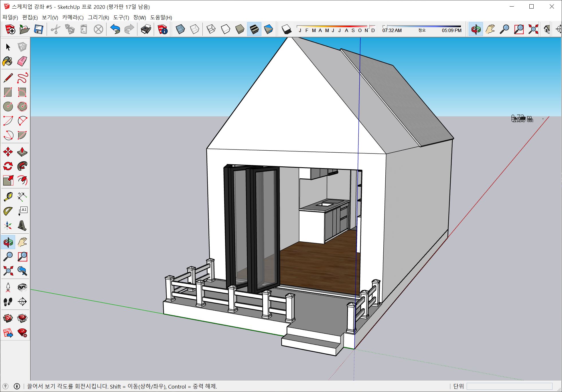Click the measurements 단위 input box
The width and height of the screenshot is (562, 392).
[509, 386]
